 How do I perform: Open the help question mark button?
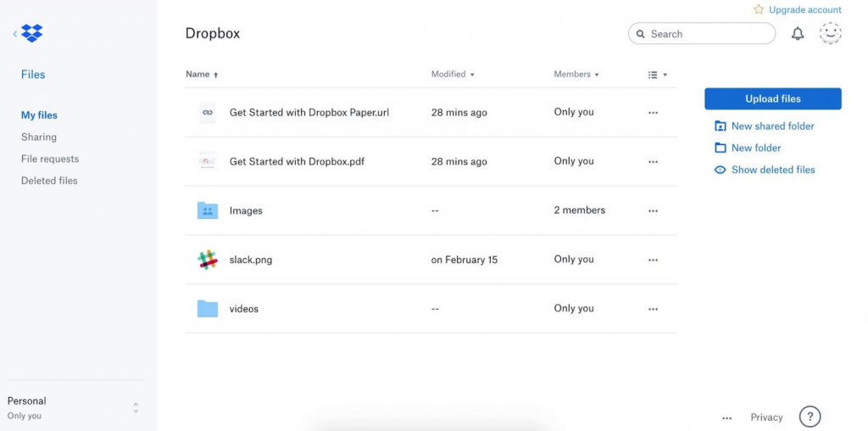click(810, 417)
